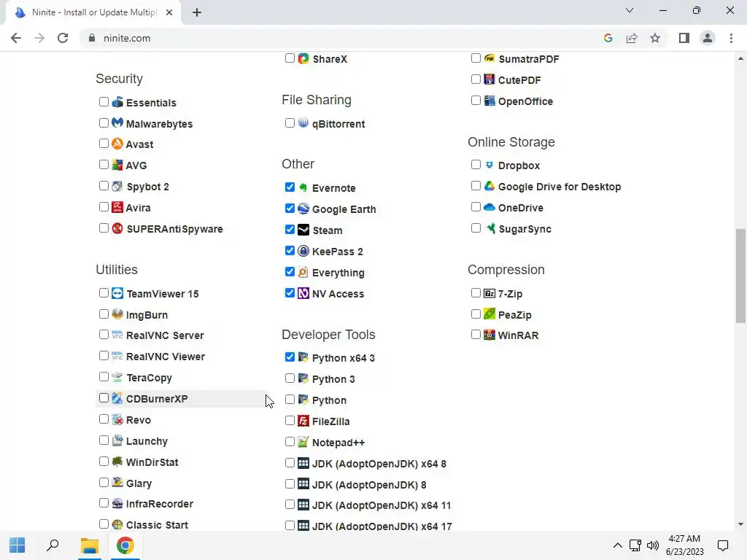This screenshot has height=560, width=747.
Task: Click the SugarSync icon
Action: [489, 228]
